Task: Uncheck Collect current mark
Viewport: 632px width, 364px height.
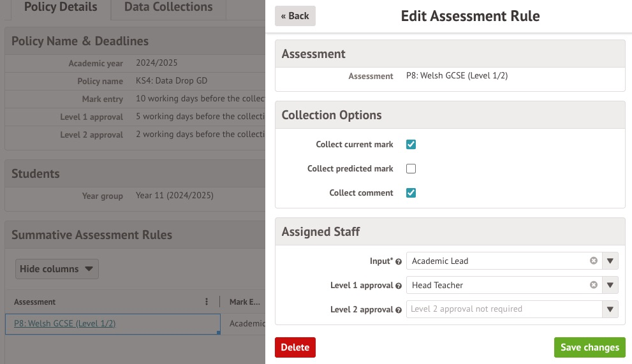Action: coord(411,145)
